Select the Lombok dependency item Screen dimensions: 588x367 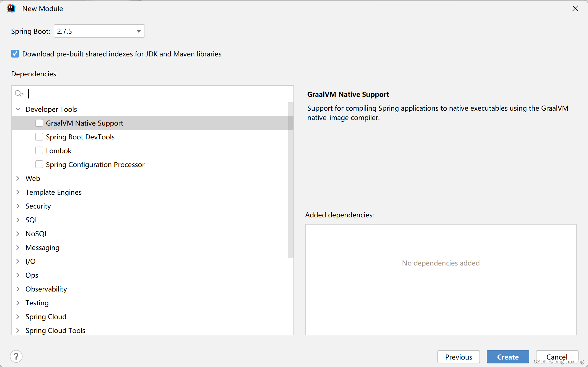58,150
